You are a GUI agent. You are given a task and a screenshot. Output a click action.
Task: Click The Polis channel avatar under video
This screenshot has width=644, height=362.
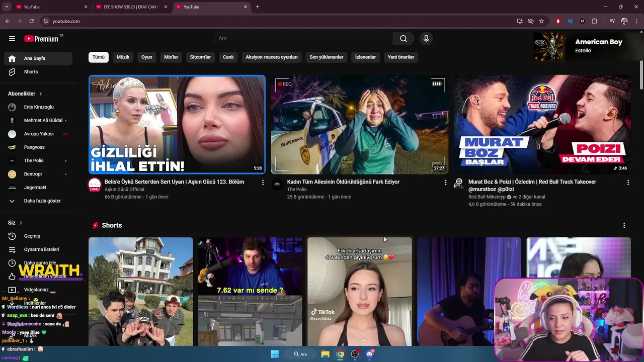pos(277,185)
